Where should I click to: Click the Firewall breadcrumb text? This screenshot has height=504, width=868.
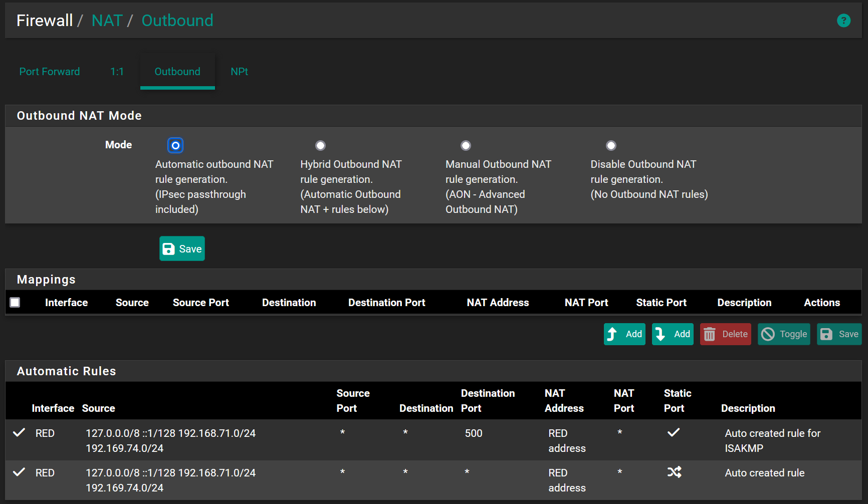(45, 21)
